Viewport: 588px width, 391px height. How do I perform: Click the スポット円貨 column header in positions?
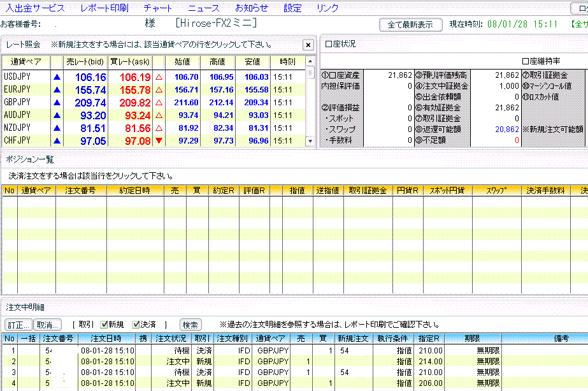click(447, 191)
